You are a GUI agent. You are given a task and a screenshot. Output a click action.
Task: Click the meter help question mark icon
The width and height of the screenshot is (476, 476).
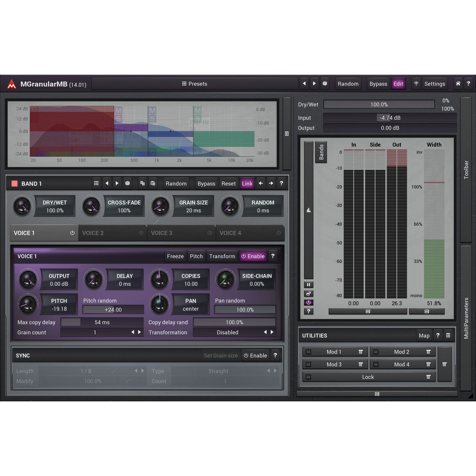[308, 311]
